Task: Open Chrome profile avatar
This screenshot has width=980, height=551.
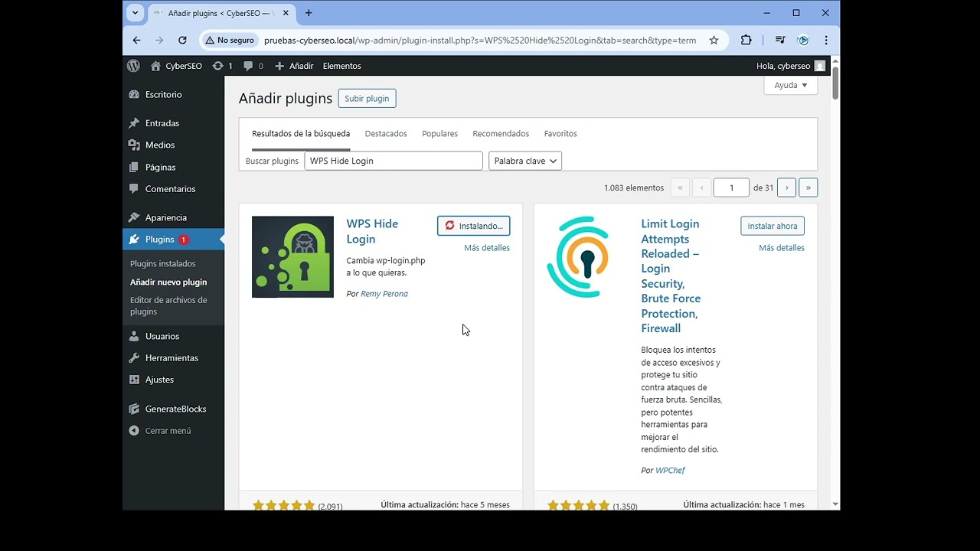Action: pyautogui.click(x=803, y=41)
